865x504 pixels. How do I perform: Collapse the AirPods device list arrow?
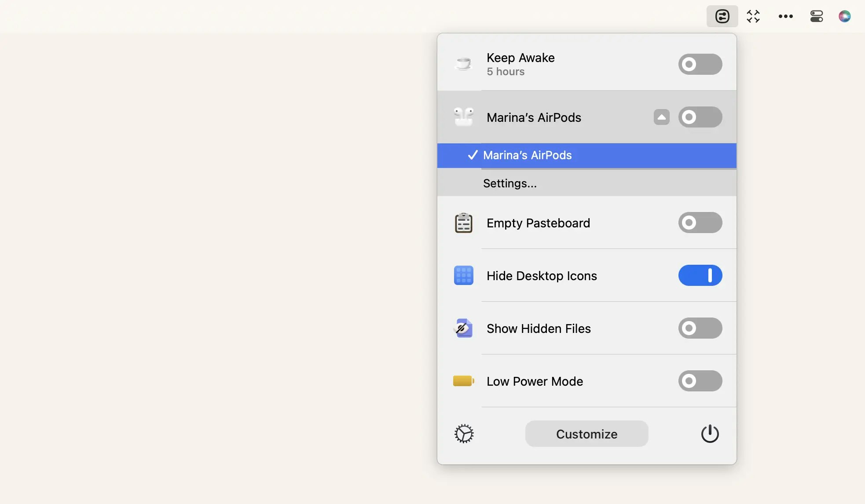pos(661,117)
